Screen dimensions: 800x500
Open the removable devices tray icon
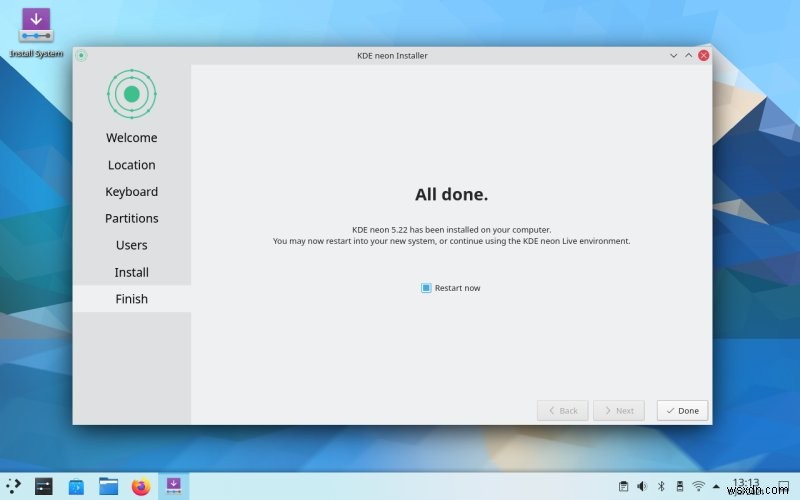point(680,486)
